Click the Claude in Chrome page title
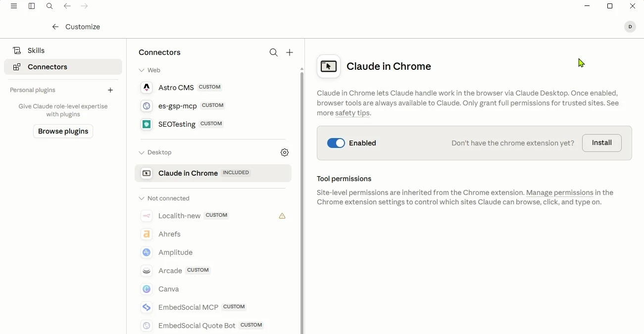This screenshot has height=334, width=644. (x=389, y=66)
